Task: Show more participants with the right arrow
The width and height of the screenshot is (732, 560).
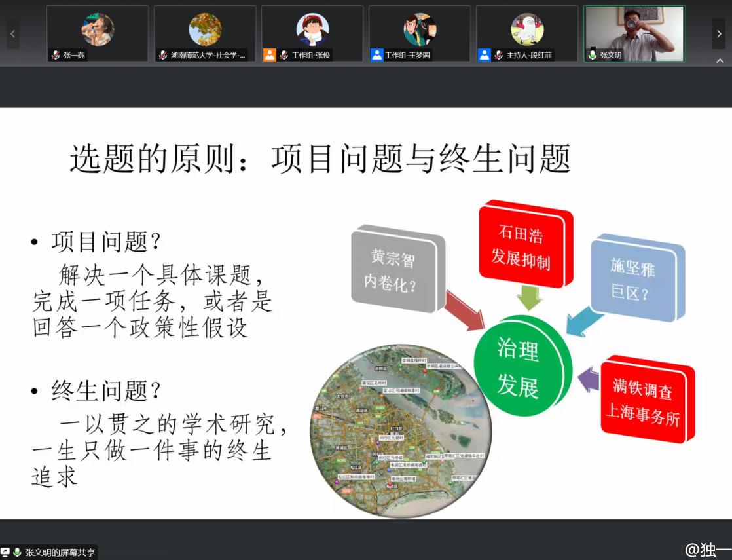Action: tap(719, 33)
